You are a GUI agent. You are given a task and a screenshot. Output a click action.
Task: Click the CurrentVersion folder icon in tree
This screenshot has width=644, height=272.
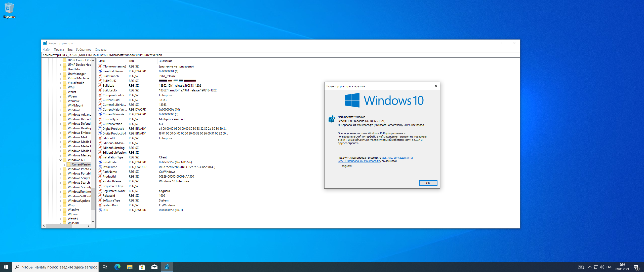(69, 164)
